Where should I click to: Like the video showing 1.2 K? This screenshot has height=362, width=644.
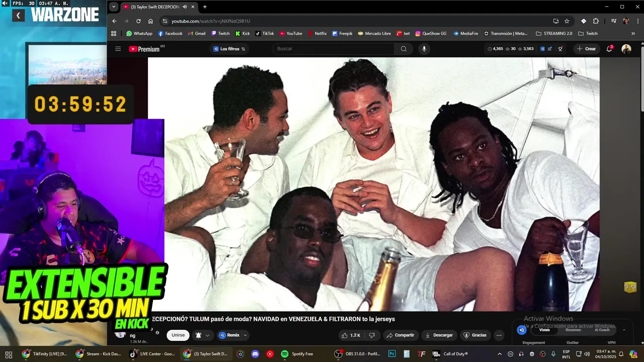(351, 335)
